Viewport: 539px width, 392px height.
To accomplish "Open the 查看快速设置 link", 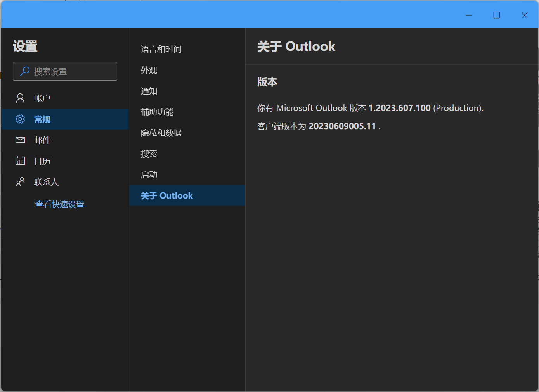I will pos(60,204).
